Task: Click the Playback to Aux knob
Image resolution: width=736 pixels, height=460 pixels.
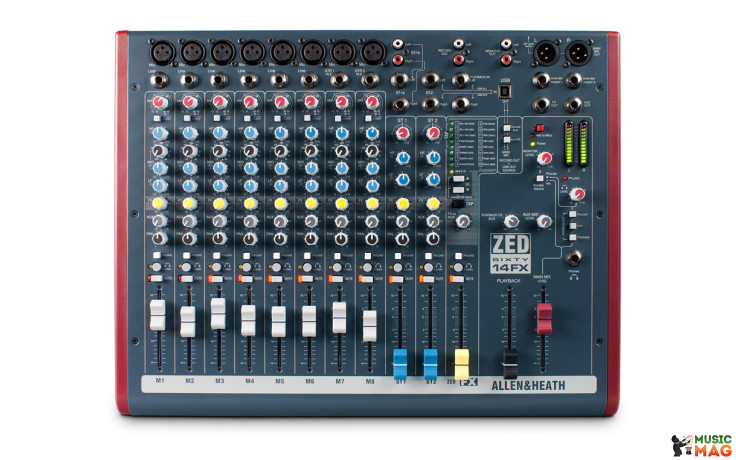Action: pos(511,222)
